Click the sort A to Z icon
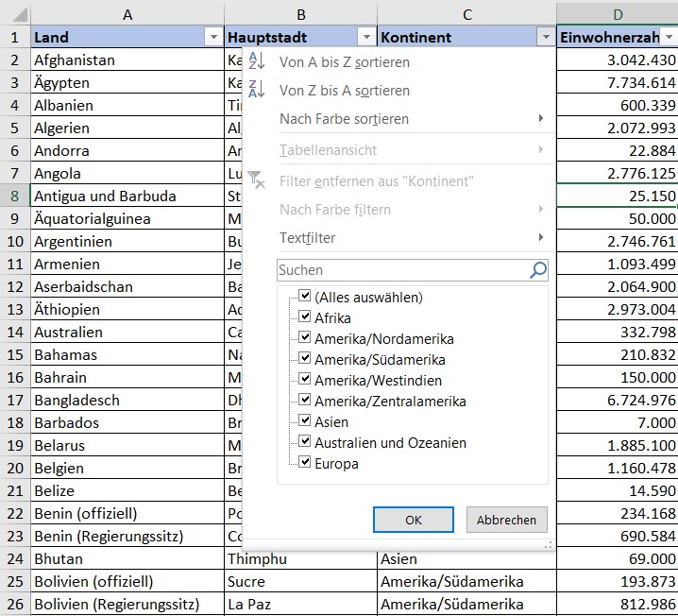The width and height of the screenshot is (678, 616). tap(256, 62)
